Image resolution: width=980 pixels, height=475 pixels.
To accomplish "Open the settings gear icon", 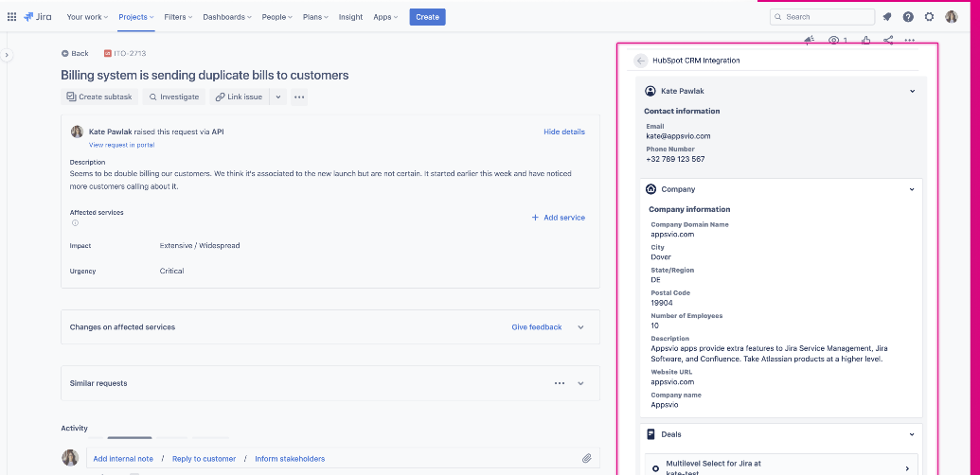I will [x=930, y=17].
